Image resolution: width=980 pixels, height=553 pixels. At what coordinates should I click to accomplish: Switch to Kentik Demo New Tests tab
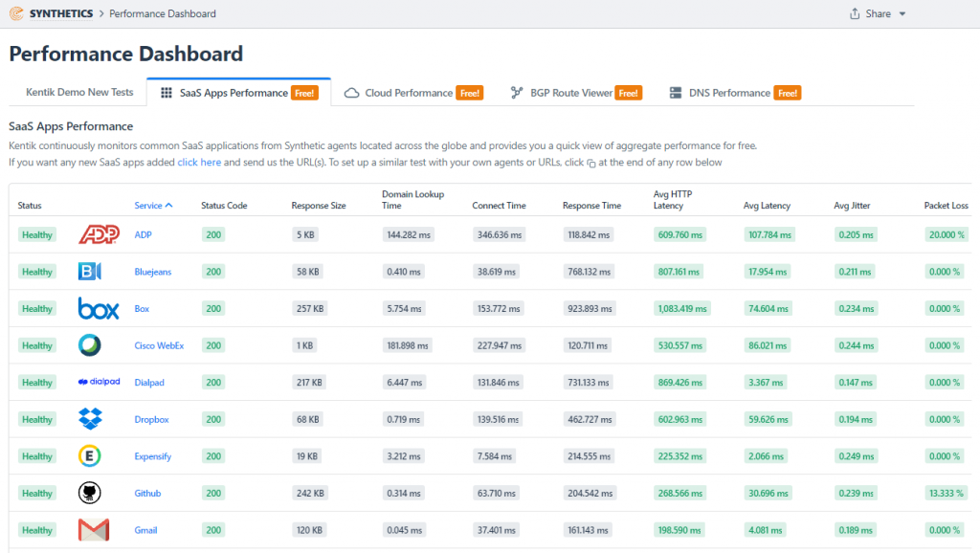[79, 92]
